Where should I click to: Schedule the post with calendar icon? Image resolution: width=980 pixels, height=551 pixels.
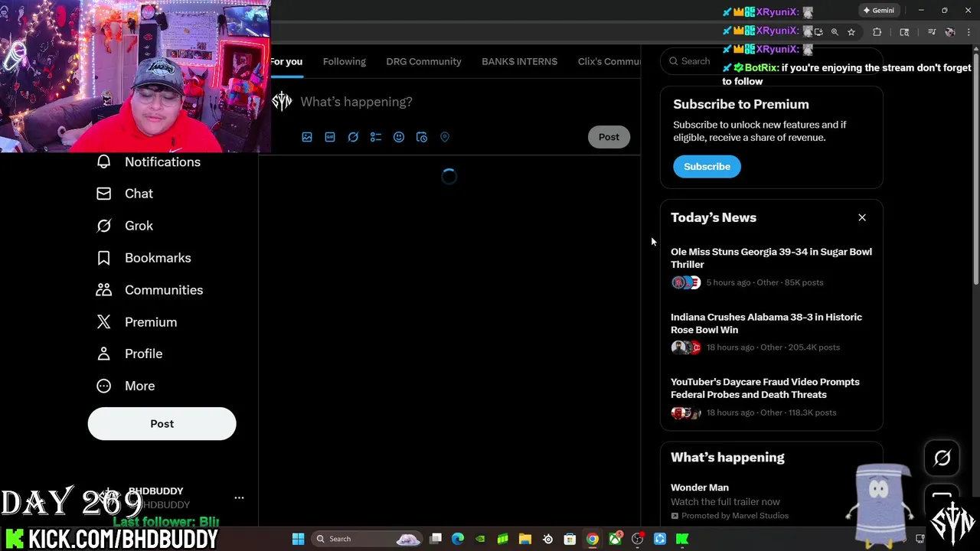(x=422, y=137)
